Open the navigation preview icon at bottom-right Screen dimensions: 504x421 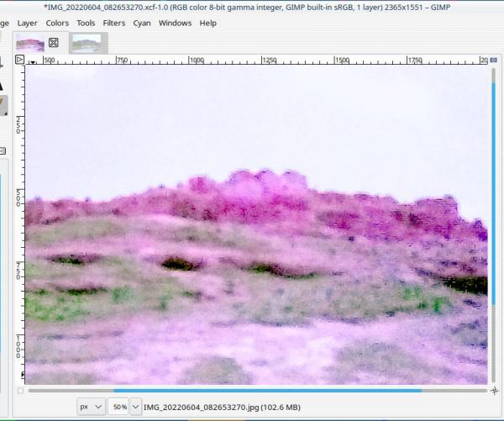tap(495, 391)
